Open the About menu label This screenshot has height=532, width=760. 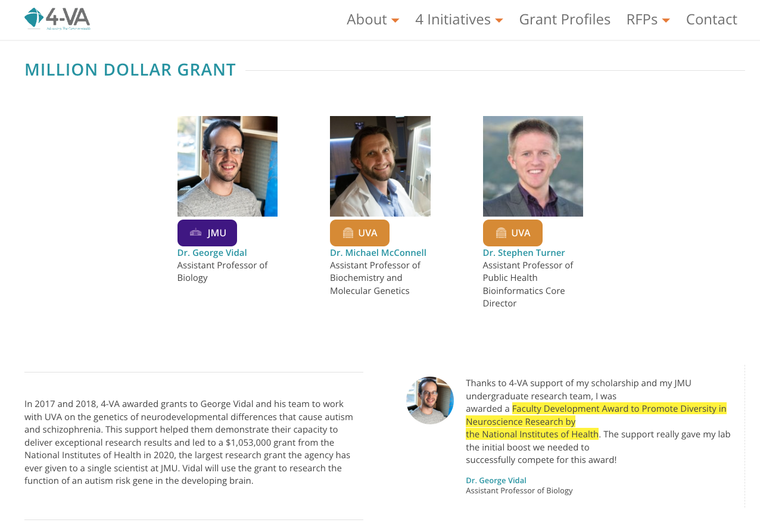(367, 20)
